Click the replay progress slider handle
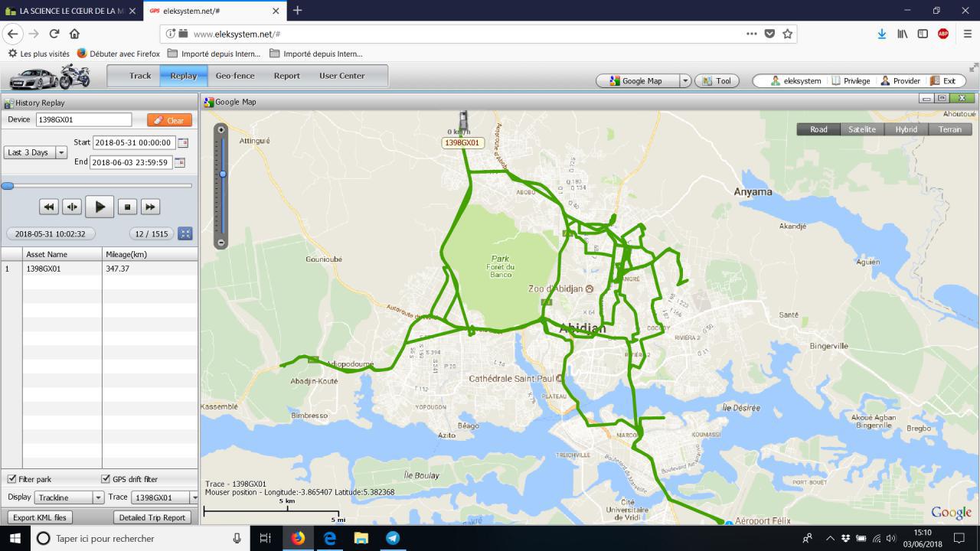980x551 pixels. click(7, 186)
